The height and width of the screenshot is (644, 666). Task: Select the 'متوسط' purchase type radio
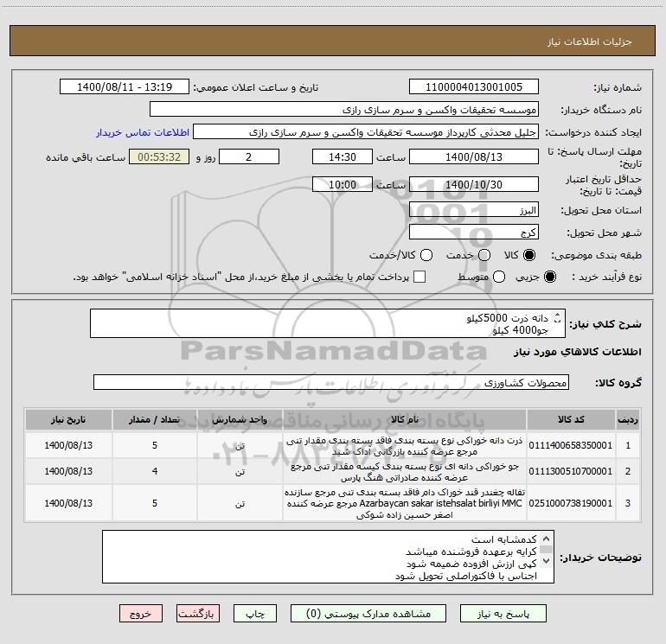click(x=499, y=277)
